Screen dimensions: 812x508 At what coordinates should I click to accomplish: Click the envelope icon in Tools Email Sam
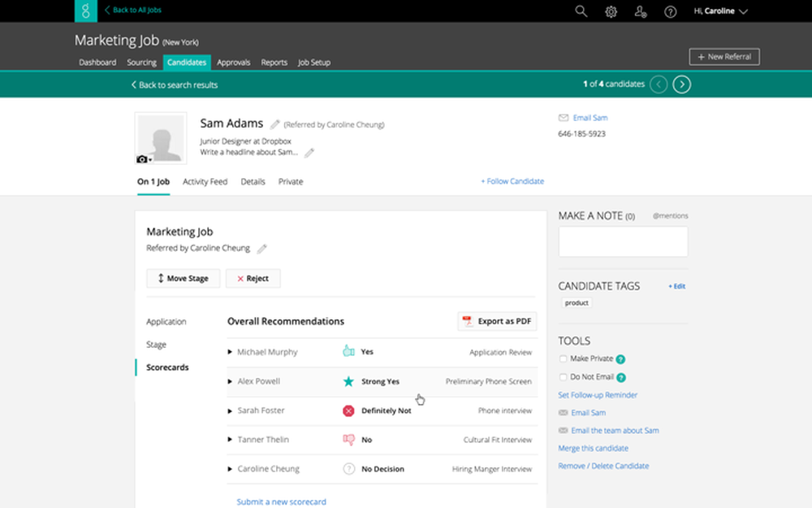click(x=563, y=413)
